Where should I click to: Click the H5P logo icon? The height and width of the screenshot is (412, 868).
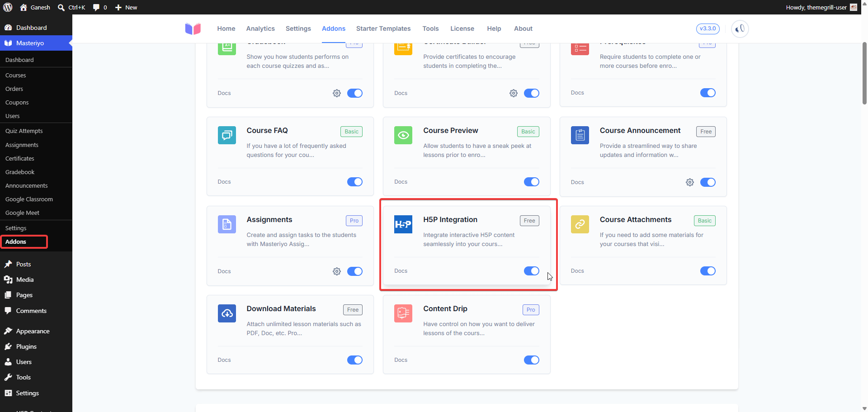click(403, 224)
